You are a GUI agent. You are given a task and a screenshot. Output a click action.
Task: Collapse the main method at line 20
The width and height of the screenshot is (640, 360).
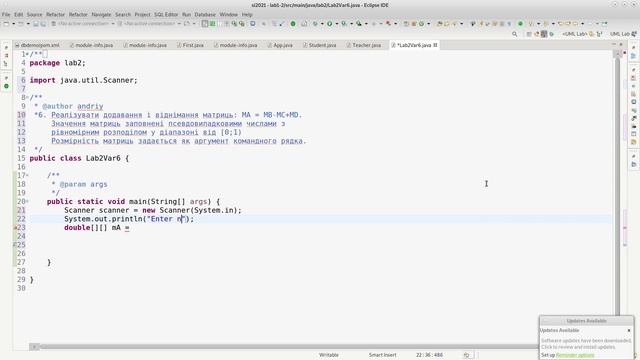tap(27, 202)
